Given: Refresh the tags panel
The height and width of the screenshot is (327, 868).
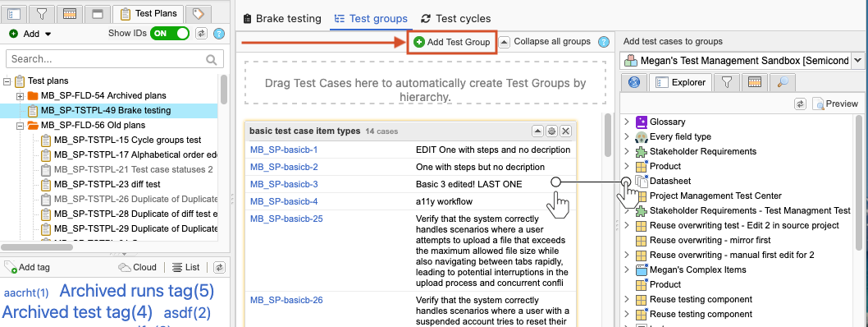Looking at the screenshot, I should [x=219, y=267].
